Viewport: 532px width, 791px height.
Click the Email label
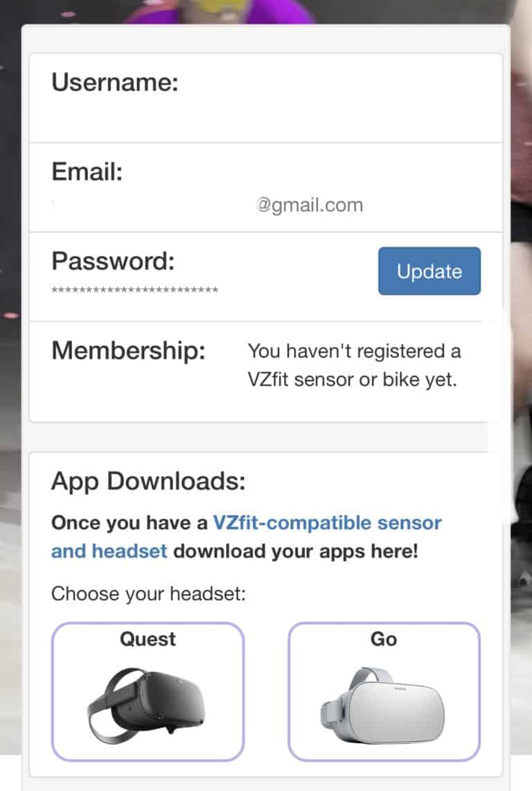(x=86, y=172)
